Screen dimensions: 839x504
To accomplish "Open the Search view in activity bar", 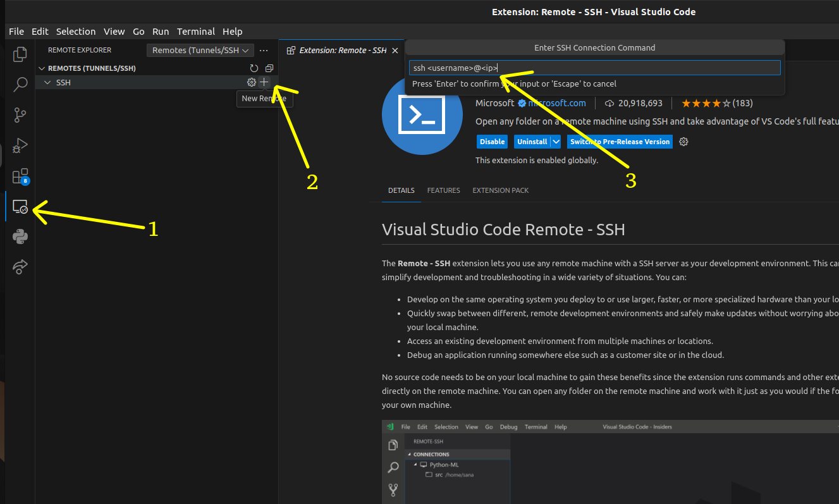I will click(x=20, y=84).
